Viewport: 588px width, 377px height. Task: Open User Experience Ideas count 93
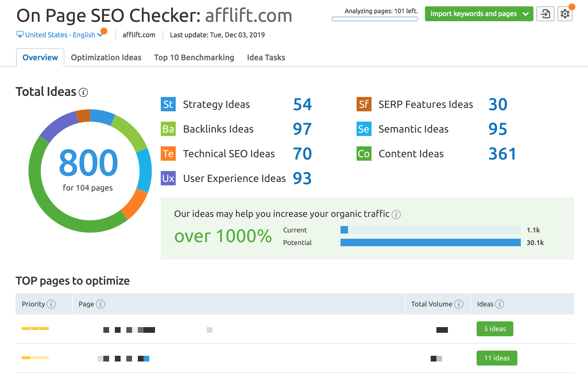[x=302, y=178]
